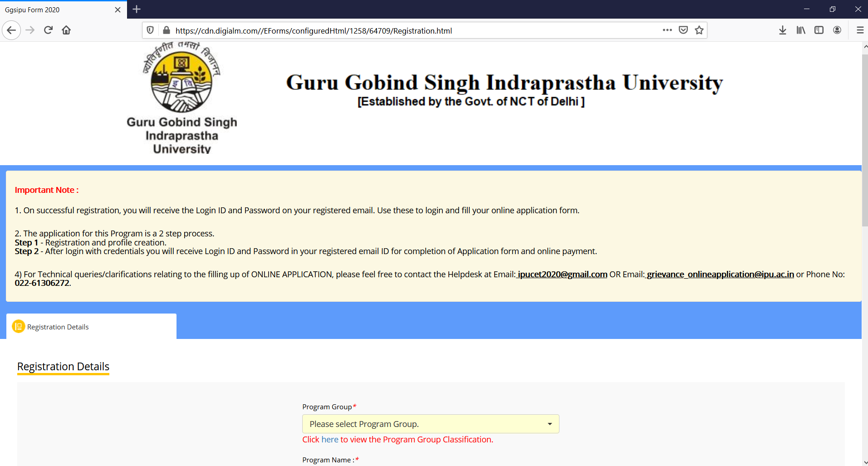Open the Firefox Library icon

[x=800, y=30]
